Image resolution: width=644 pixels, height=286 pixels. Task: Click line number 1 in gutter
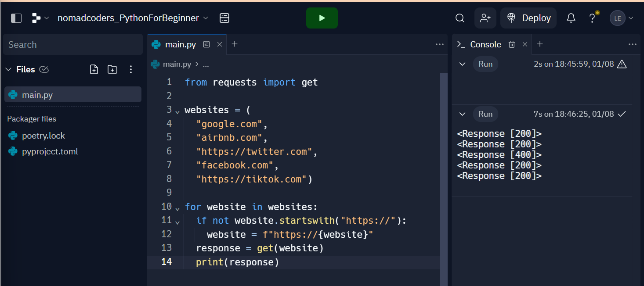(x=169, y=82)
